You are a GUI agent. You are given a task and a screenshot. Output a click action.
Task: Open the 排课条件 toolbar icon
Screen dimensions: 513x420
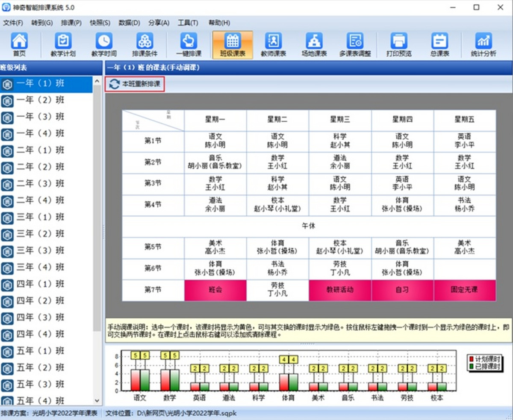point(144,45)
